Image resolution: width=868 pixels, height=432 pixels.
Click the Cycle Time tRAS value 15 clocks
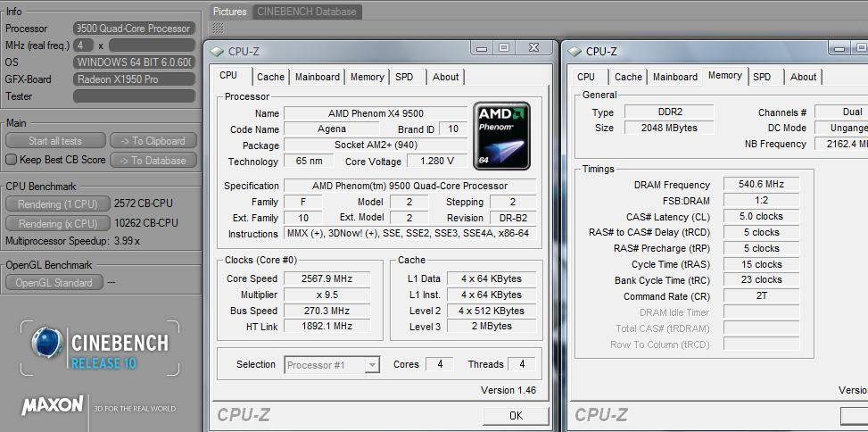761,264
